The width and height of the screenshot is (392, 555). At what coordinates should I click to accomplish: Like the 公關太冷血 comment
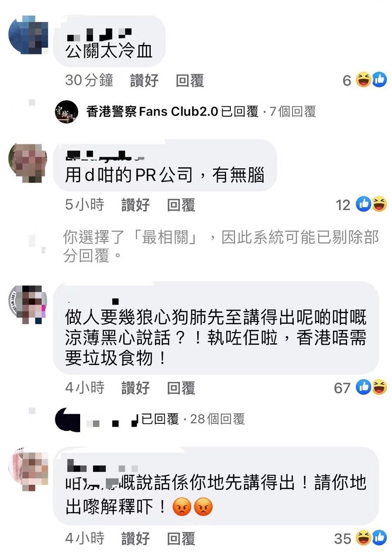[144, 81]
